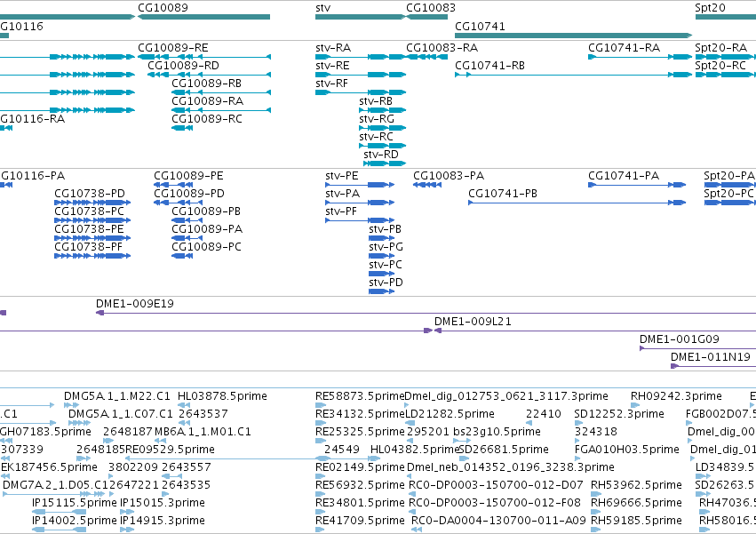Select the CG10741-PB protein feature

point(577,203)
